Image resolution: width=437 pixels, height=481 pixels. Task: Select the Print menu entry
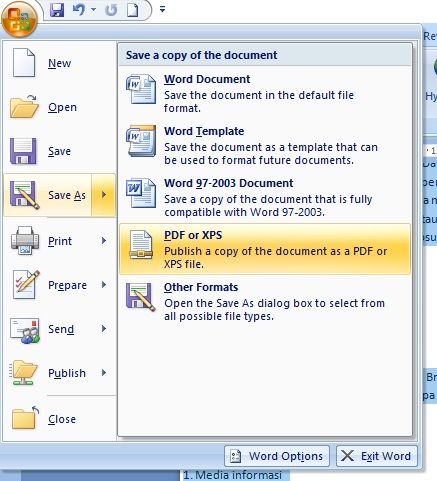(60, 241)
